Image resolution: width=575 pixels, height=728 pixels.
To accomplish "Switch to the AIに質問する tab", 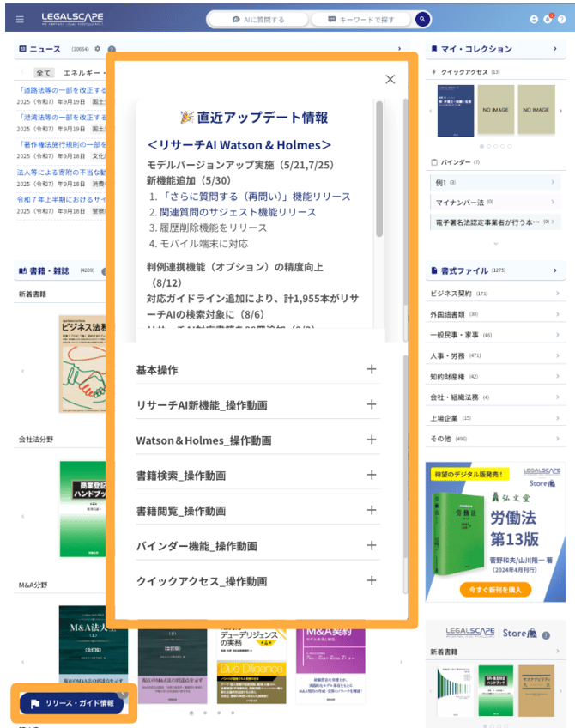I will click(258, 19).
